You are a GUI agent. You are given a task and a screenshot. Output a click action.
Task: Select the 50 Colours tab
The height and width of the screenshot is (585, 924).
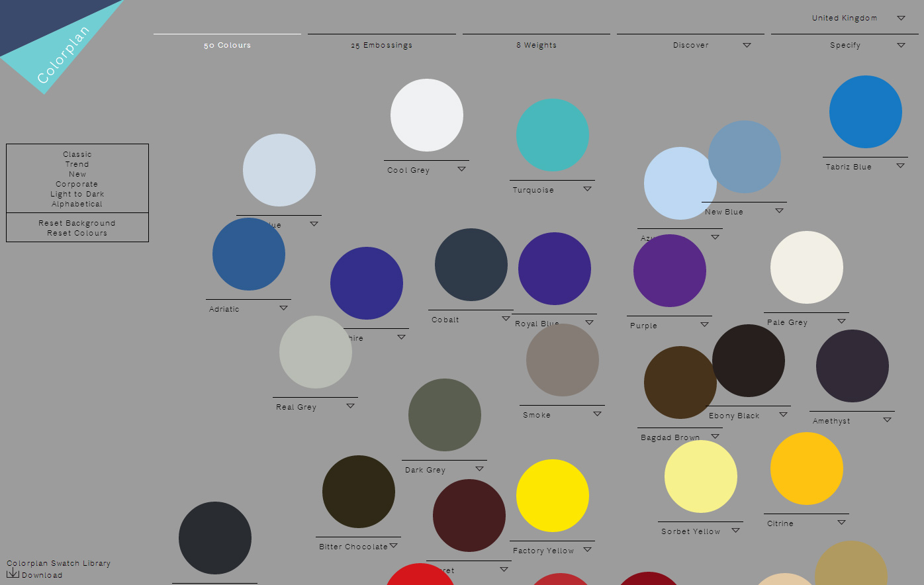[x=227, y=46]
